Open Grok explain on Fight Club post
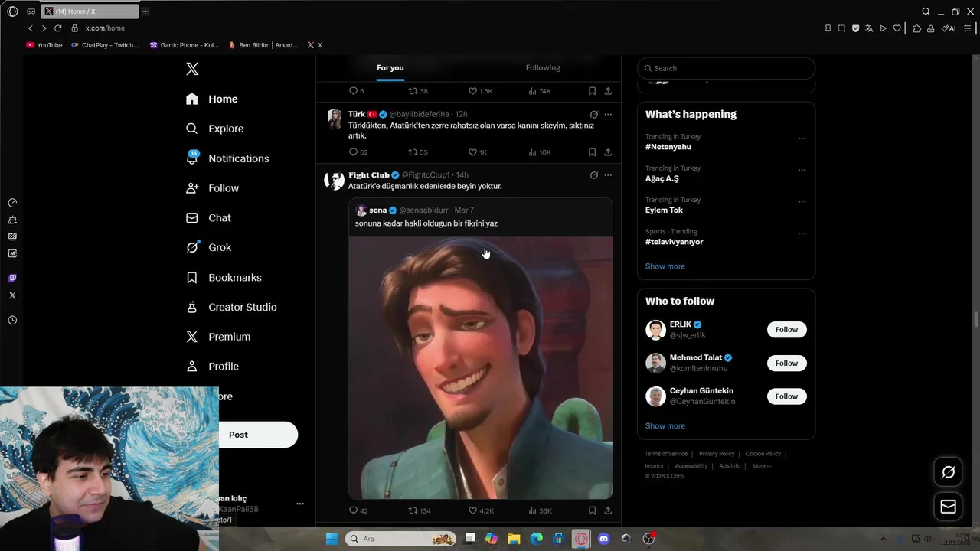 click(593, 175)
